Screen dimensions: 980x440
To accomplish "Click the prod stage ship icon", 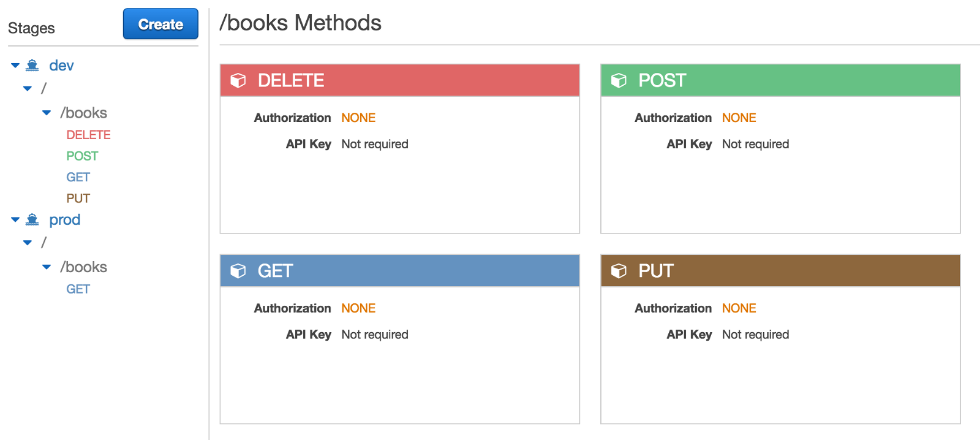I will [x=32, y=220].
